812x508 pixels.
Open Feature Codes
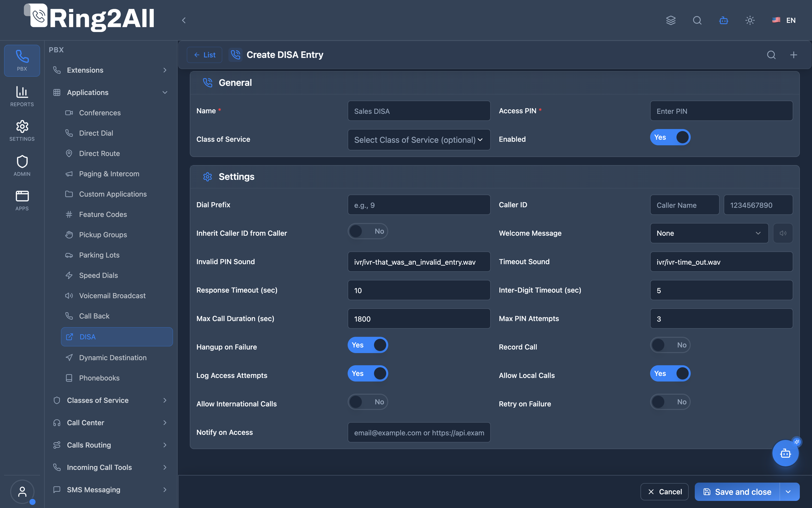[117, 214]
